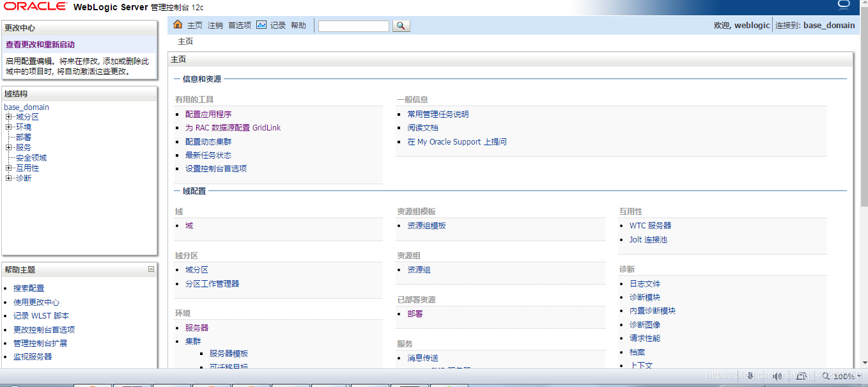The width and height of the screenshot is (868, 387).
Task: Click 查看更改和重新启动 in Change Center
Action: (x=40, y=45)
